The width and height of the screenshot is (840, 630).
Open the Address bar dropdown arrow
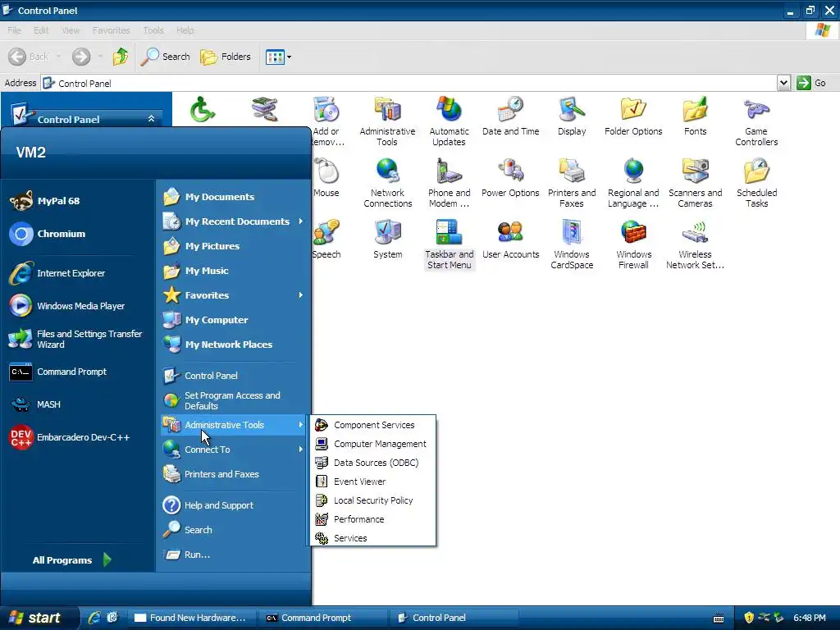(783, 83)
